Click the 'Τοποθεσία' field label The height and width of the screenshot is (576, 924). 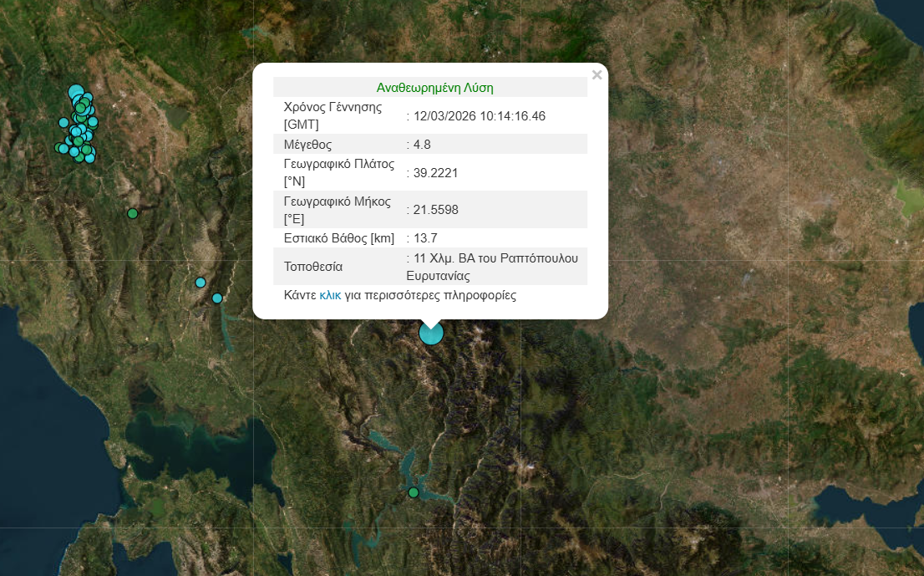tap(313, 267)
